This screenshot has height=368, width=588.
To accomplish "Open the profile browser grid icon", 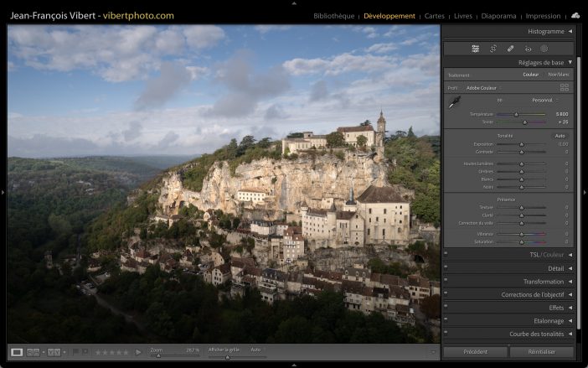I will click(x=564, y=87).
